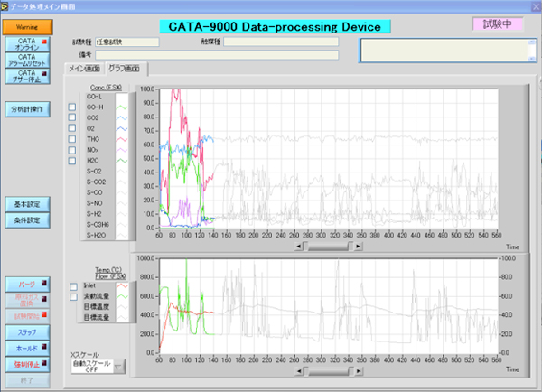Toggle the THC checkbox

(x=72, y=139)
